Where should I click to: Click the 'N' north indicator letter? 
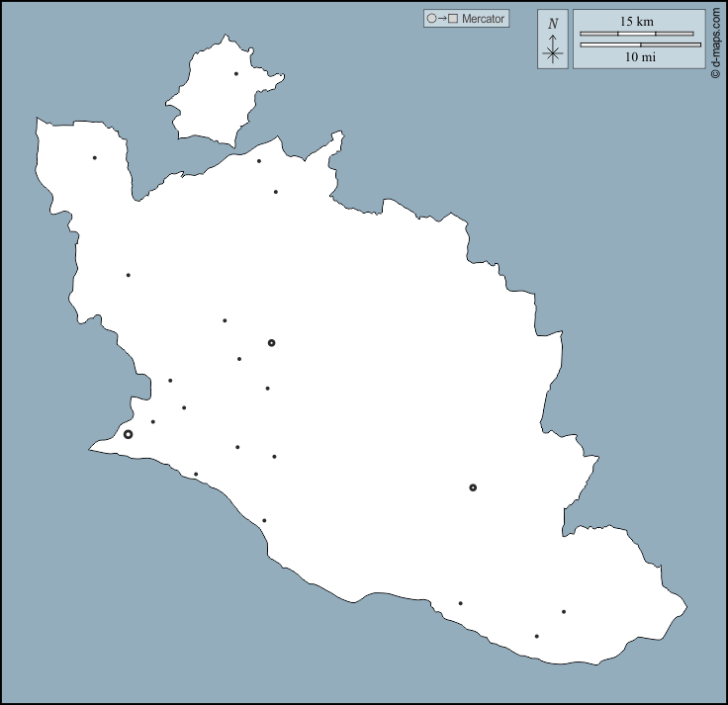(x=553, y=23)
